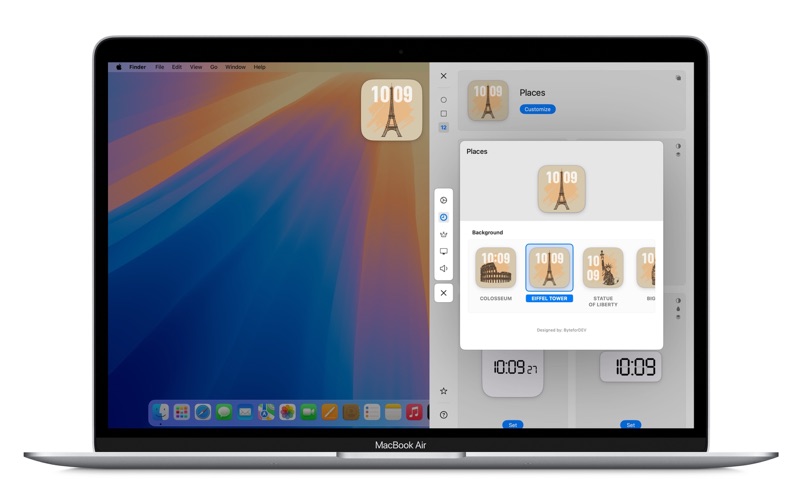Open Finder in the Dock
The width and height of the screenshot is (800, 500).
[161, 412]
